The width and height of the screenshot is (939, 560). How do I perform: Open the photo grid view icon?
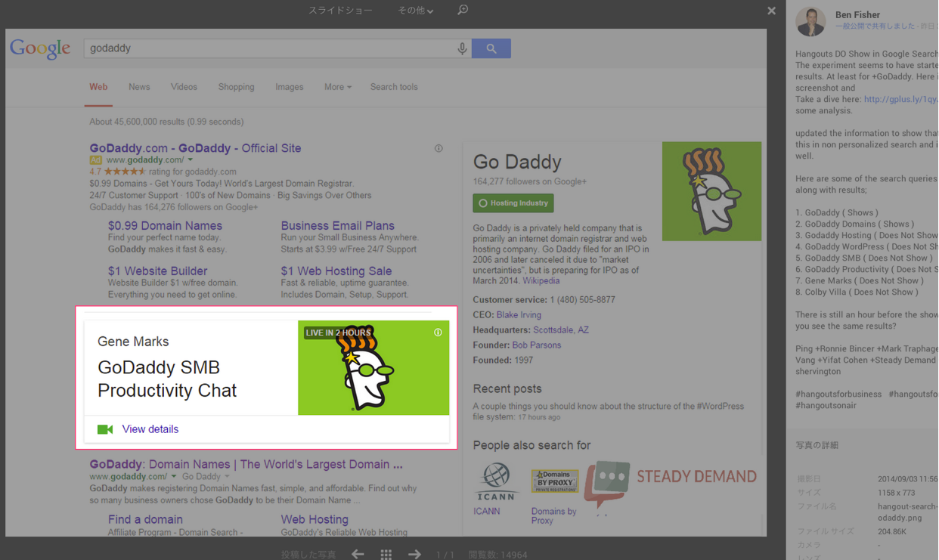386,554
